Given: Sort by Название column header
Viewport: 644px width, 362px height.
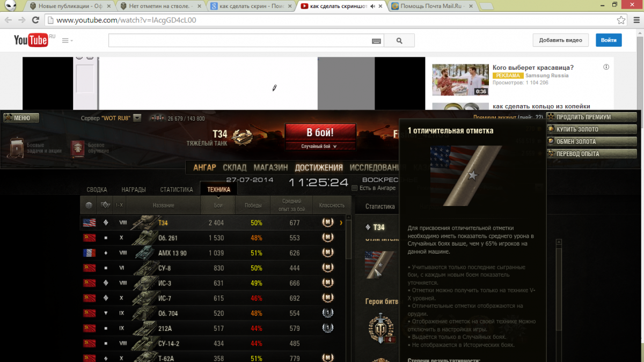Looking at the screenshot, I should (163, 205).
